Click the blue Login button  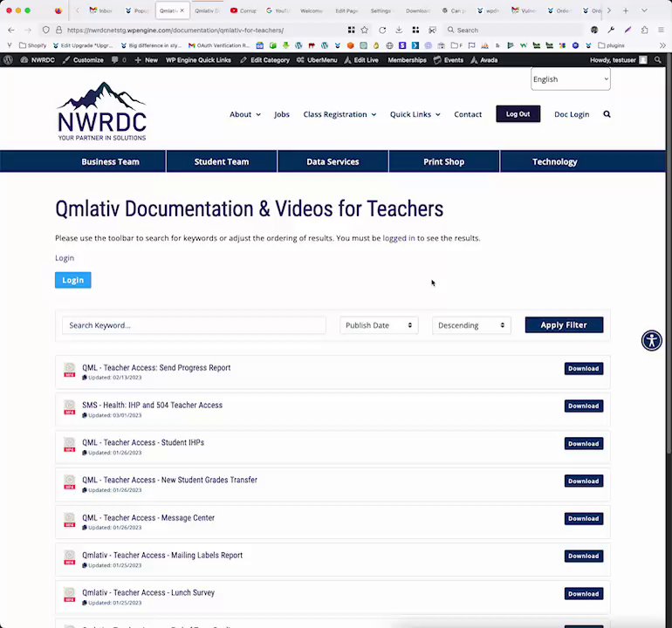(x=72, y=280)
